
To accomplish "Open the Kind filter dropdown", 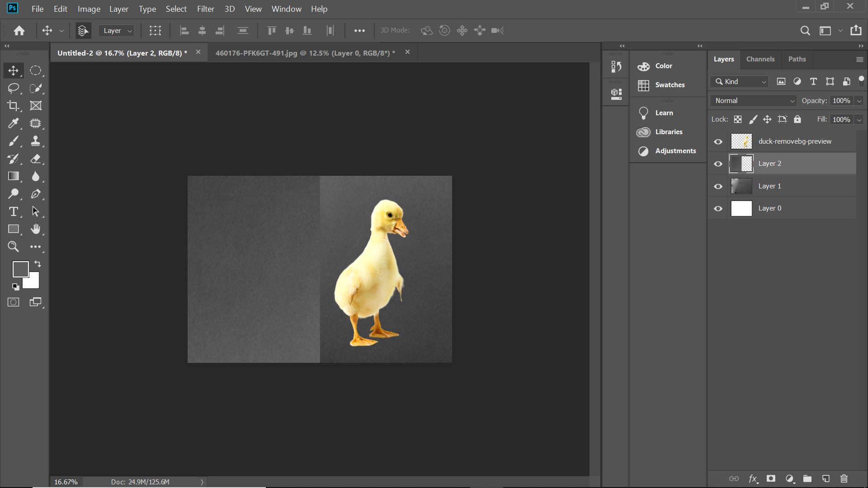I will 740,82.
